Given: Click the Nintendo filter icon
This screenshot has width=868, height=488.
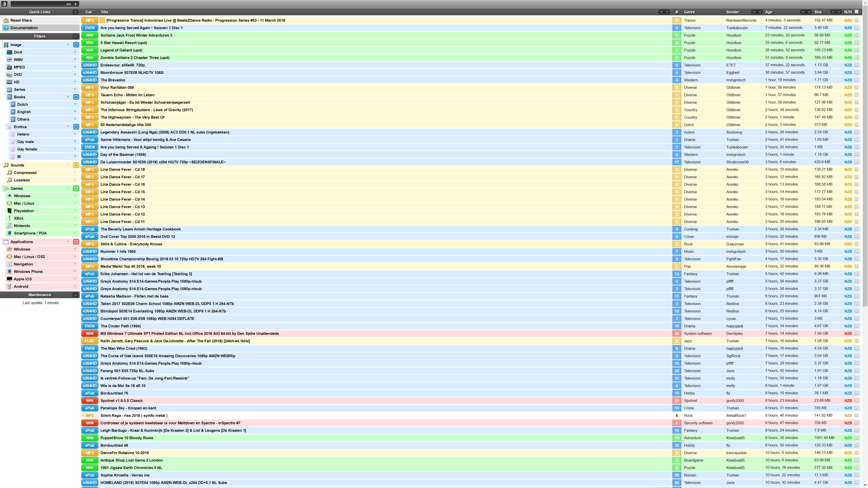Looking at the screenshot, I should (x=9, y=226).
